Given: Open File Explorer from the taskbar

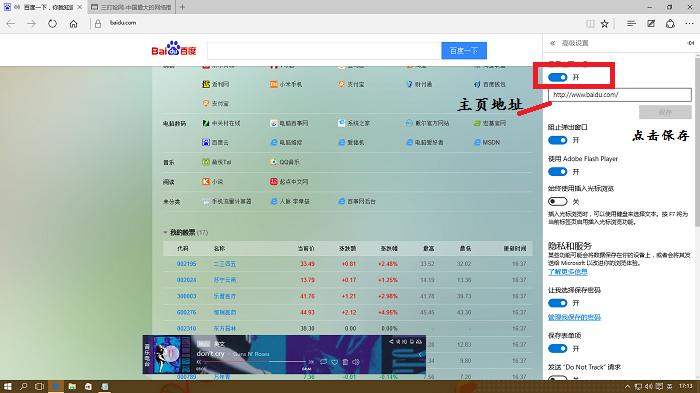Looking at the screenshot, I should pos(72,386).
